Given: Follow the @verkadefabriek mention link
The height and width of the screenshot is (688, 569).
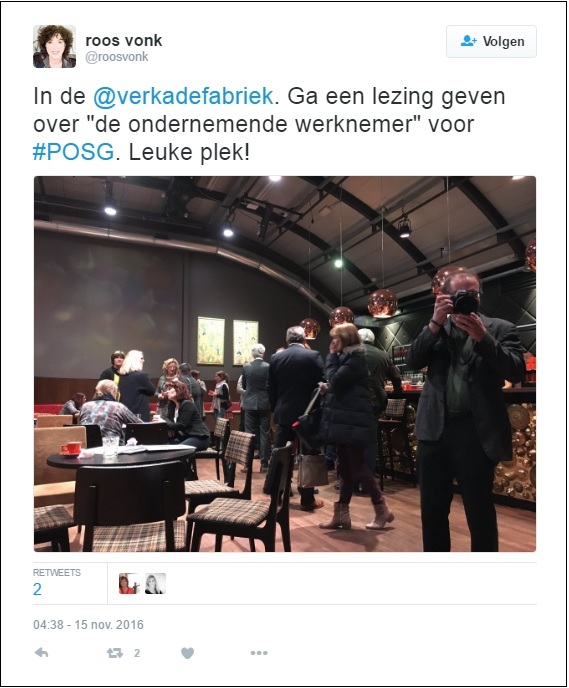Looking at the screenshot, I should (183, 97).
